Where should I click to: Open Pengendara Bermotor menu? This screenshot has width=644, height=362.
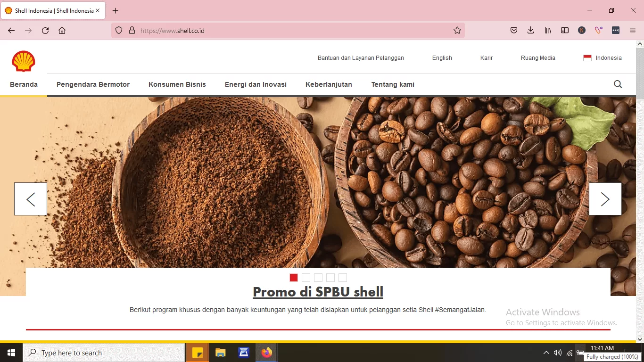[93, 84]
